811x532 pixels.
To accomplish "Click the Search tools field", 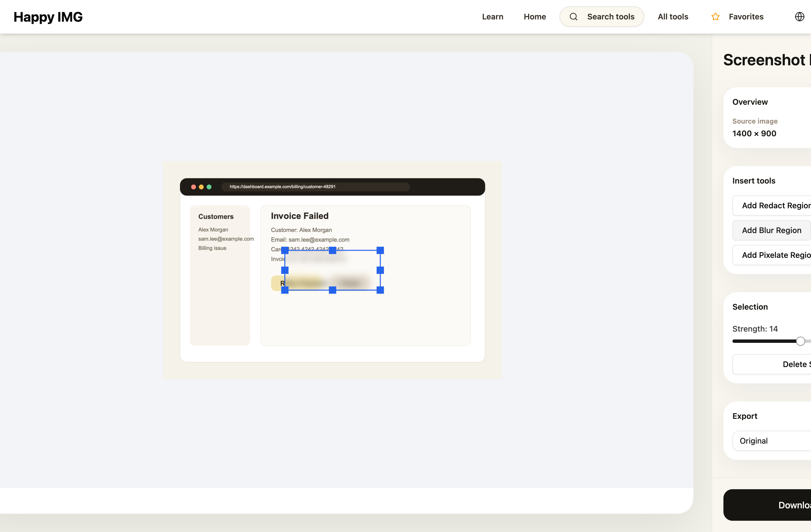I will tap(610, 17).
